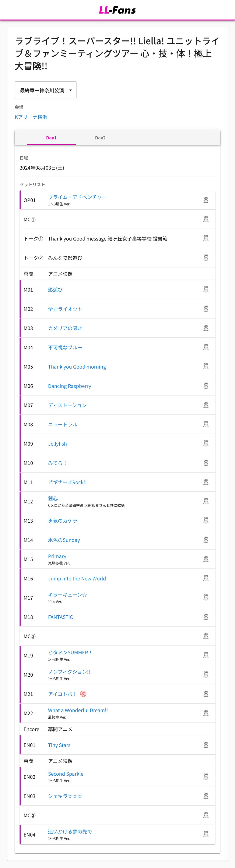
Task: Select the Day1 tab
Action: point(51,138)
